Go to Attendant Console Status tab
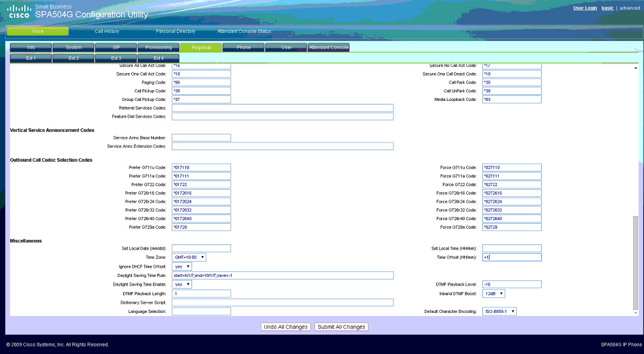This screenshot has width=644, height=354. [244, 31]
